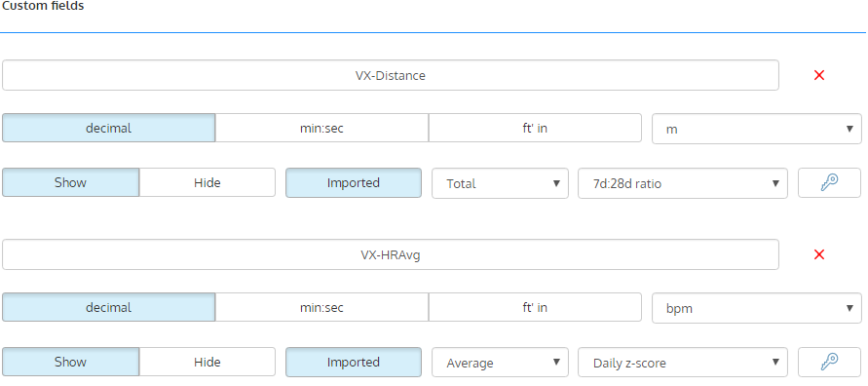868x386 pixels.
Task: Expand the Average aggregation dropdown
Action: pos(500,363)
